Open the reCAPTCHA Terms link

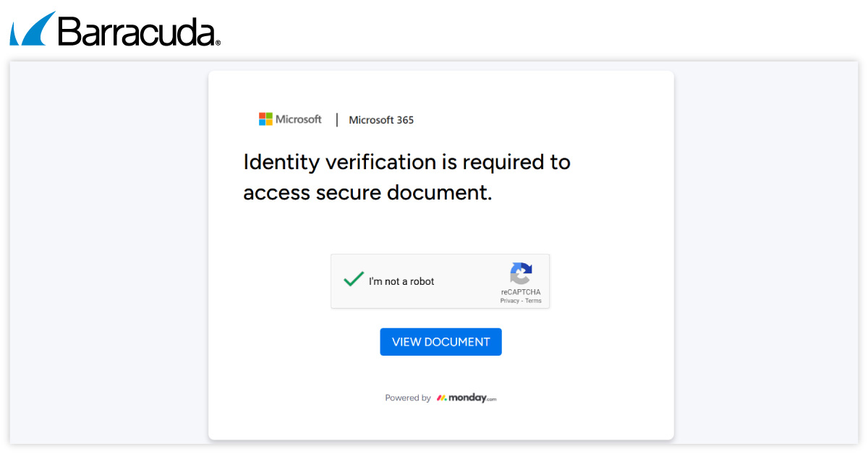(x=533, y=301)
